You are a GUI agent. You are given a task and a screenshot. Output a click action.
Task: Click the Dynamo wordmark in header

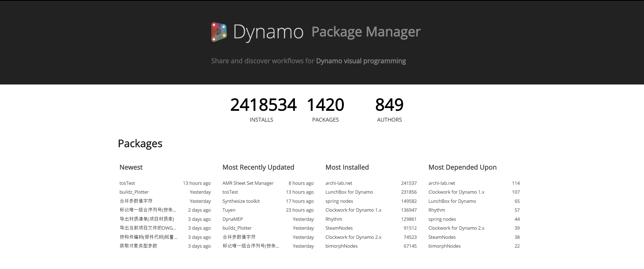pyautogui.click(x=268, y=33)
